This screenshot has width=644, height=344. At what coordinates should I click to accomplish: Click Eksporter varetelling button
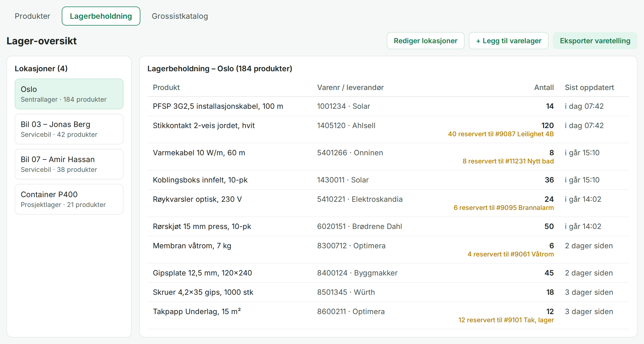(x=595, y=41)
